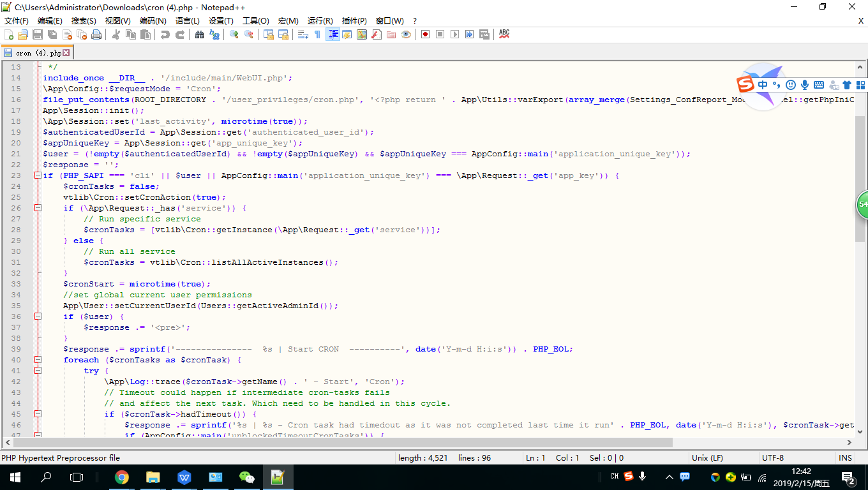This screenshot has width=868, height=490.
Task: Collapse the if ($user) block on line 36
Action: point(38,316)
